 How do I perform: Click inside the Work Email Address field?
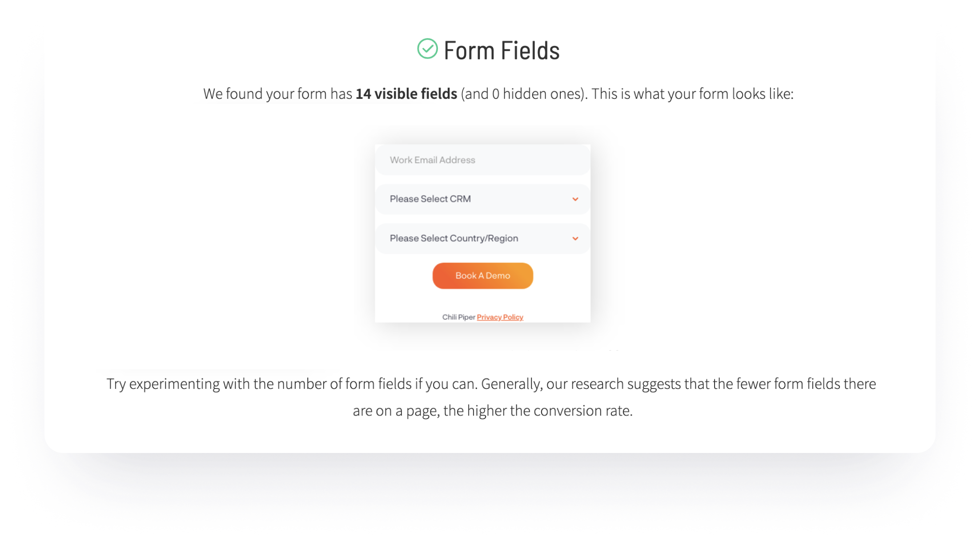tap(482, 160)
